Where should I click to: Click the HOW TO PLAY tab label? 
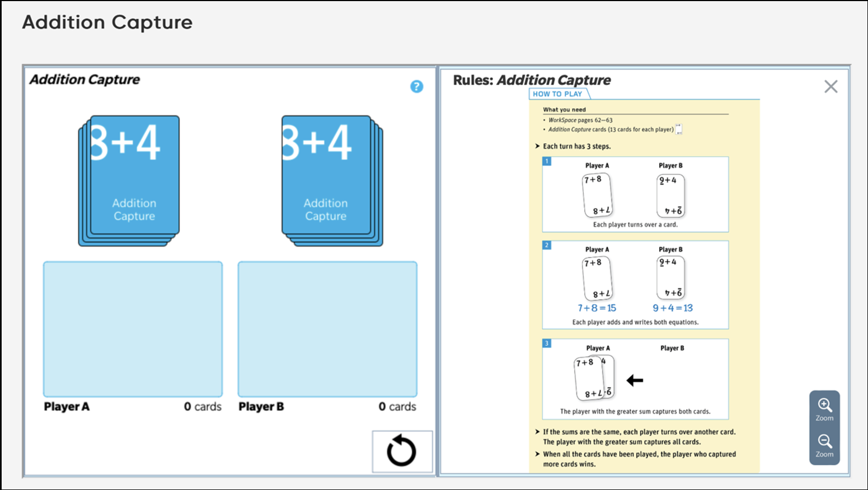point(558,94)
